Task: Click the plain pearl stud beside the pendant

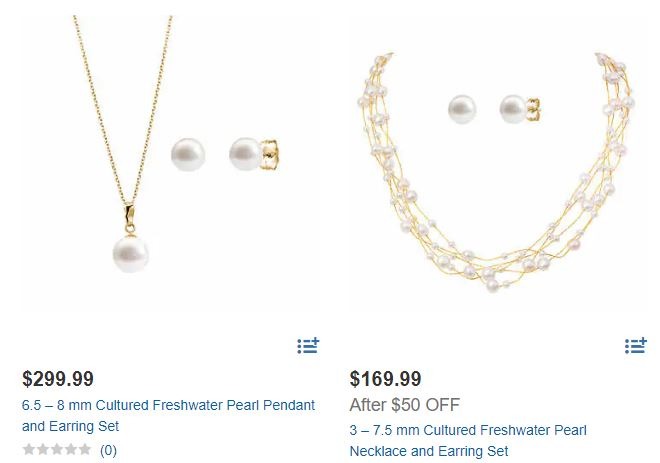Action: click(188, 155)
